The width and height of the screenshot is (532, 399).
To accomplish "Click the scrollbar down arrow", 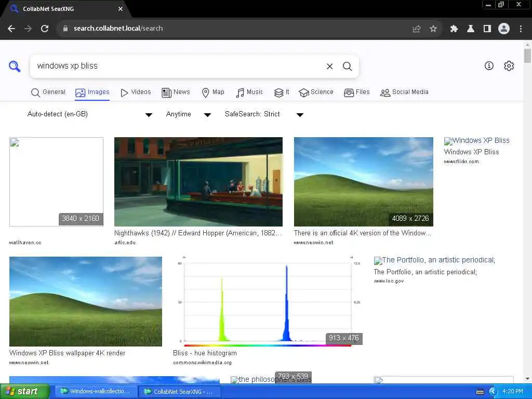I will coord(527,379).
